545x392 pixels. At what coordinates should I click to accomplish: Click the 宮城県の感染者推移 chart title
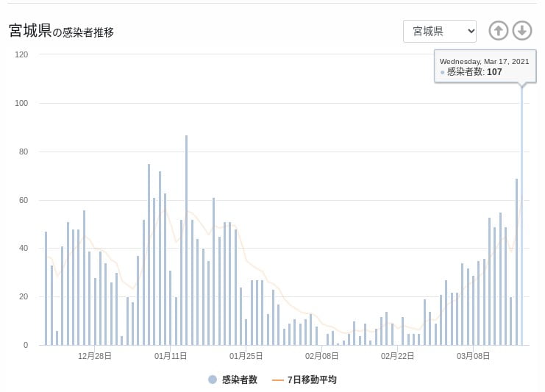click(x=61, y=31)
